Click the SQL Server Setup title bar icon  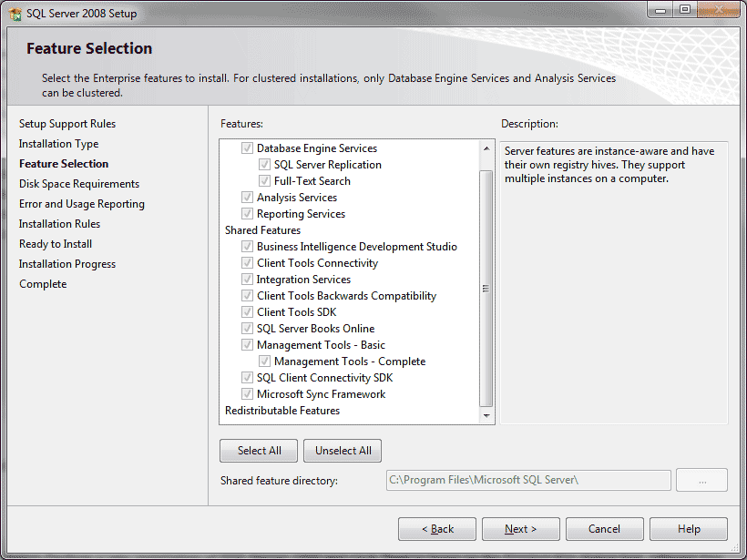coord(15,14)
